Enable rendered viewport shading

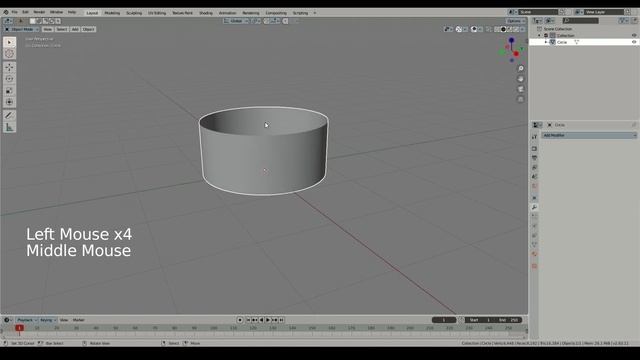[516, 29]
